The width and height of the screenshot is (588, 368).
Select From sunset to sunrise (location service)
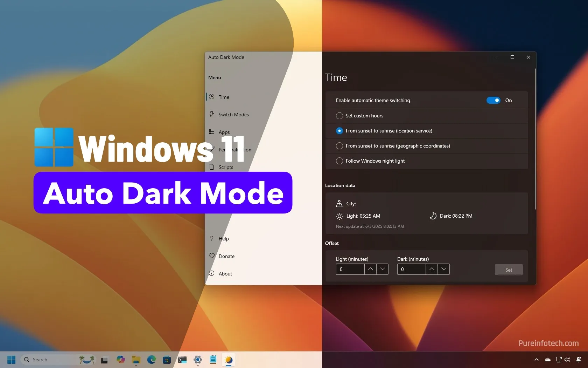coord(384,131)
